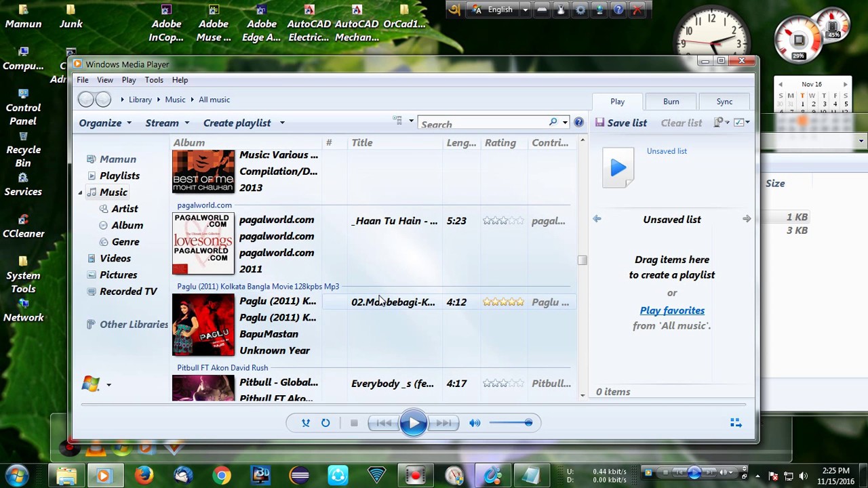The image size is (868, 488).
Task: Adjust the volume slider
Action: coord(511,423)
